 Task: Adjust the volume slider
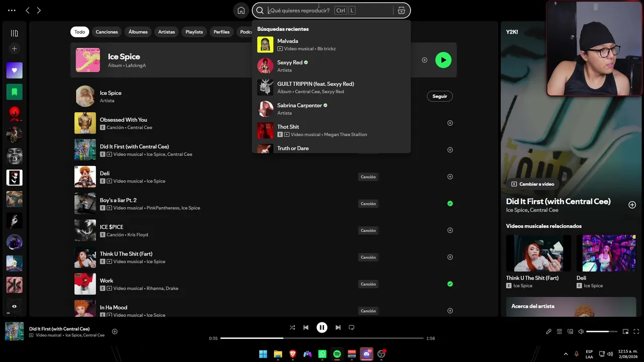(602, 332)
